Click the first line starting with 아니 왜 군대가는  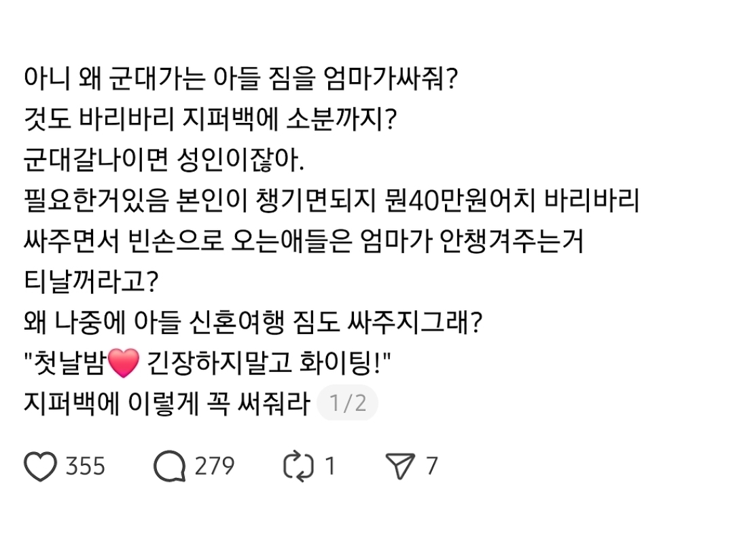pyautogui.click(x=240, y=79)
